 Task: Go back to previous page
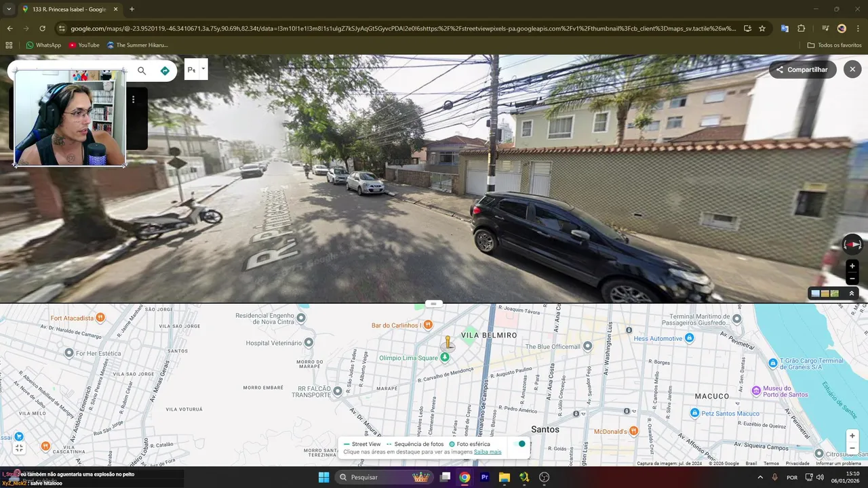[9, 28]
